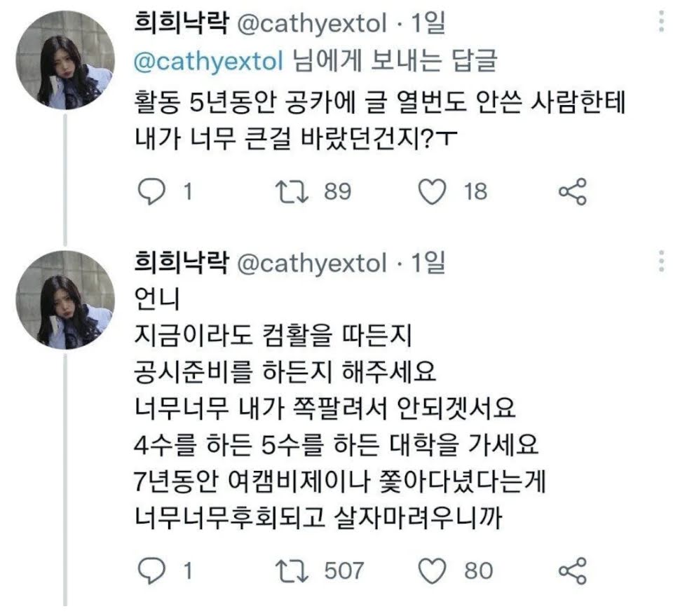673x616 pixels.
Task: Open 희희낙락 display name on first tweet
Action: [182, 22]
